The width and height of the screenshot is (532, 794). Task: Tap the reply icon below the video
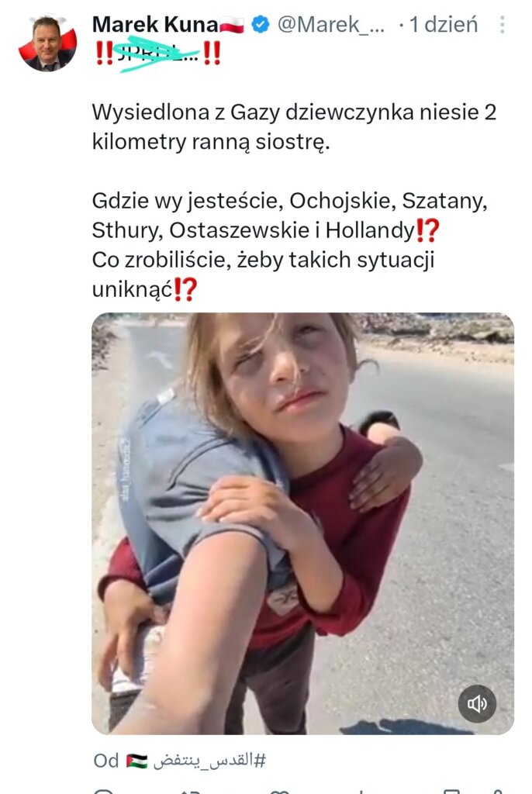tap(104, 791)
